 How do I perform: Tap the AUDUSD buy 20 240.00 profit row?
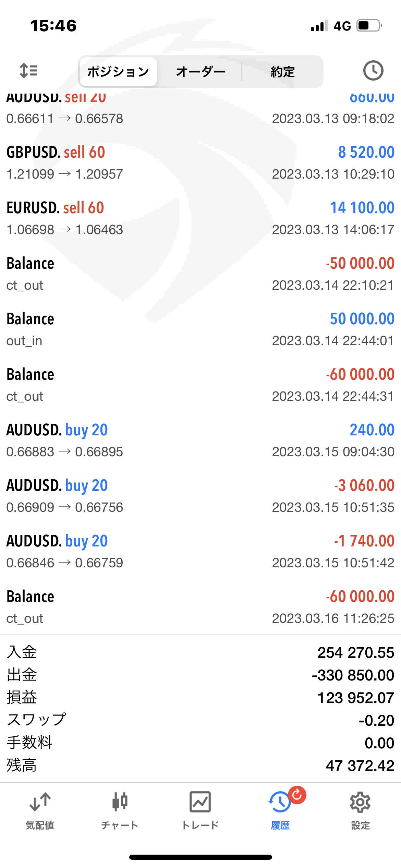coord(200,440)
